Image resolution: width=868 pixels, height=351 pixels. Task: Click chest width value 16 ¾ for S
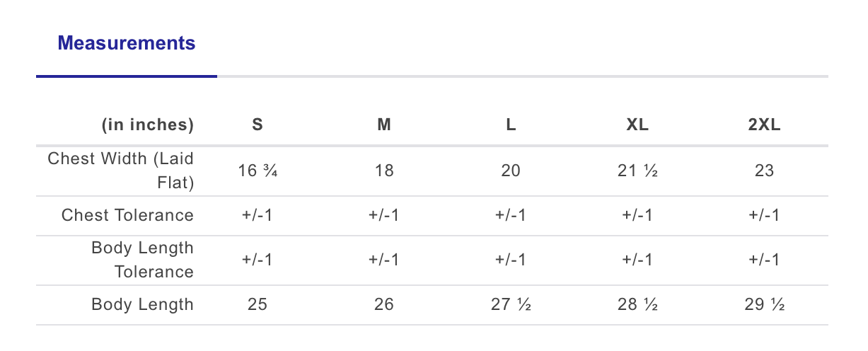257,171
